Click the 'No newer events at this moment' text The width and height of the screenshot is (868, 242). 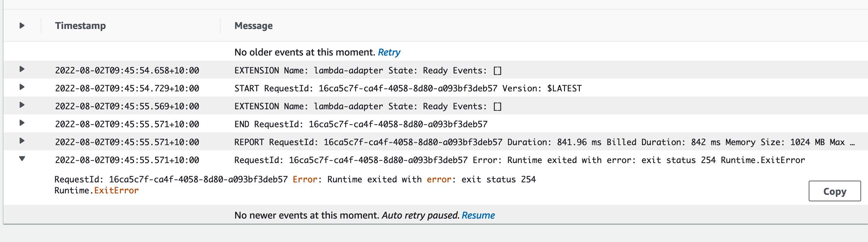tap(307, 215)
